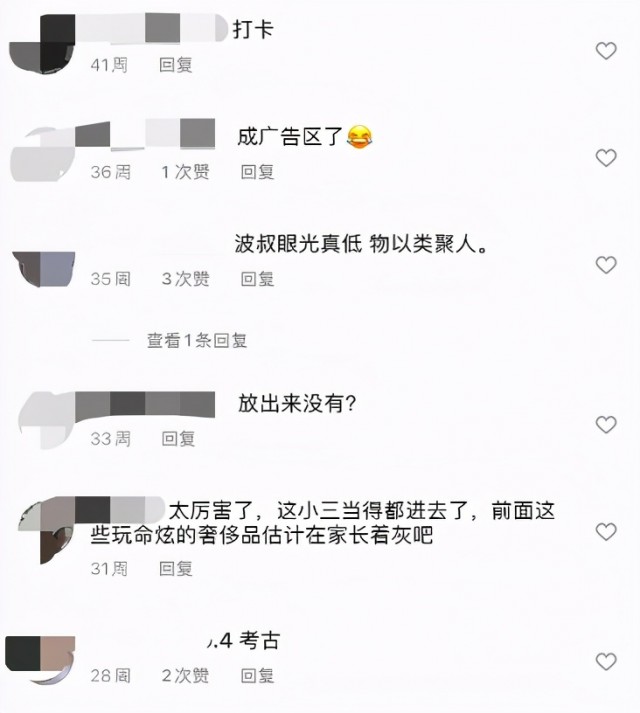This screenshot has height=713, width=640.
Task: Like the 波叔眼光真低 comment
Action: [606, 265]
